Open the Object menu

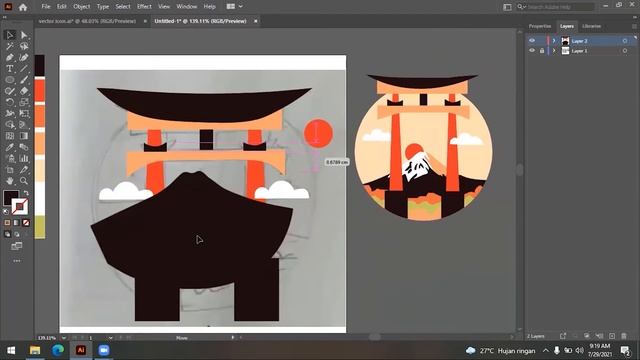[82, 7]
